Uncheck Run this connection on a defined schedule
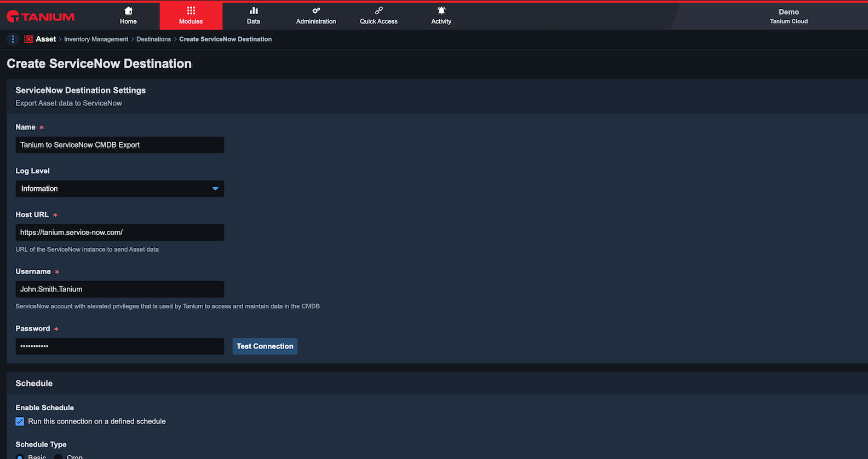Screen dimensions: 868x459 (20, 421)
